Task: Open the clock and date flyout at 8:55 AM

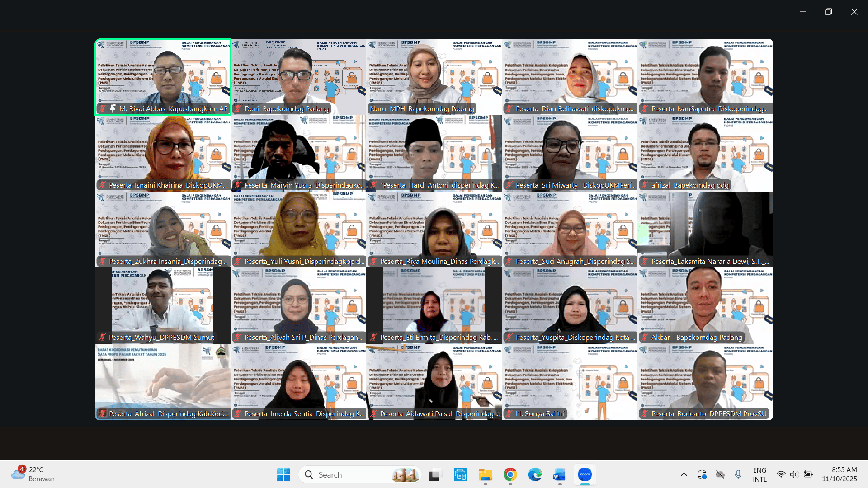Action: tap(839, 474)
